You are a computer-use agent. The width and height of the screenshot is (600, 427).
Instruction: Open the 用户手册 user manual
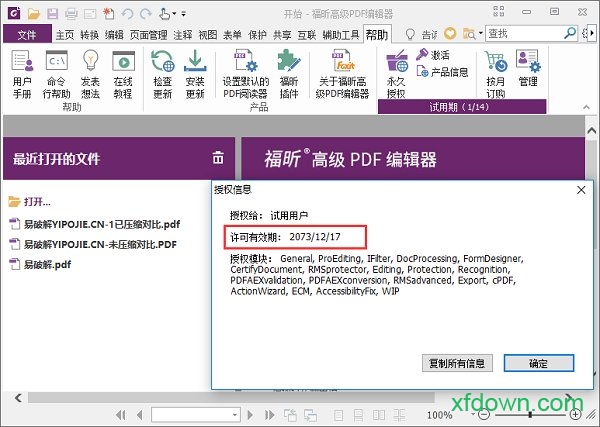tap(22, 74)
